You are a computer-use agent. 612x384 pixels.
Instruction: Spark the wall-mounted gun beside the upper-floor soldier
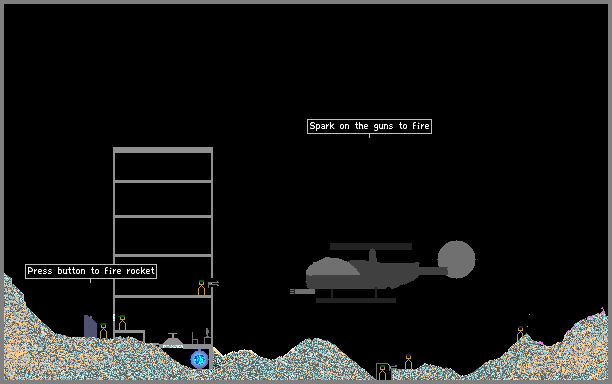click(213, 284)
